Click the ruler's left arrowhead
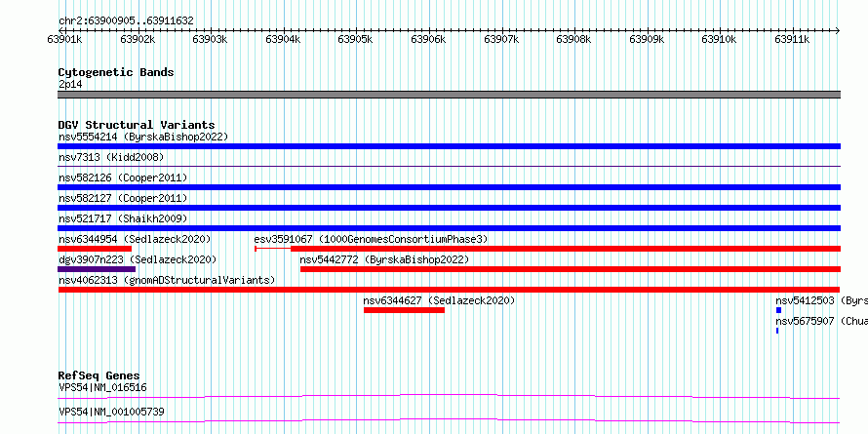This screenshot has width=868, height=434. coord(60,30)
